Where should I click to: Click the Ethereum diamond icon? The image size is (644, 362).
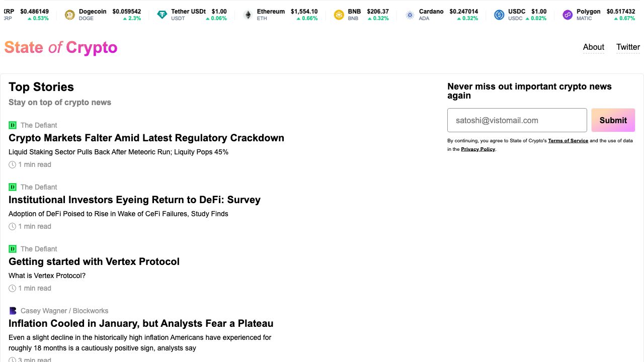pyautogui.click(x=248, y=15)
